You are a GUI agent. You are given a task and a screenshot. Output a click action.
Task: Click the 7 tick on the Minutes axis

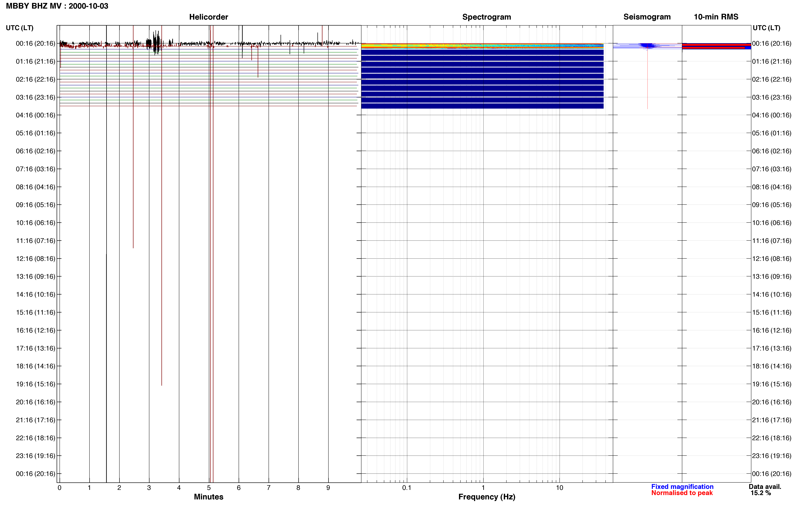(x=269, y=487)
